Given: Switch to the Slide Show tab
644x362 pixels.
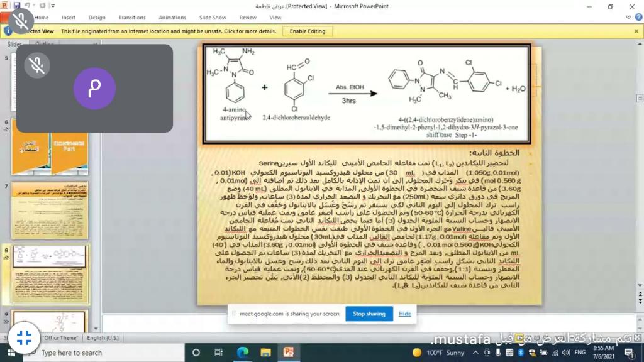Looking at the screenshot, I should [212, 18].
